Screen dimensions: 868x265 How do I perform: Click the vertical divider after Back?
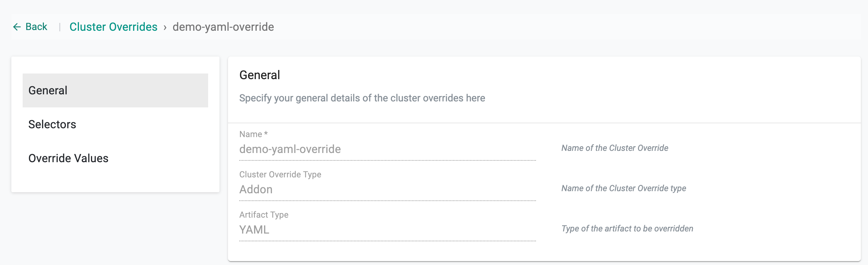tap(60, 27)
